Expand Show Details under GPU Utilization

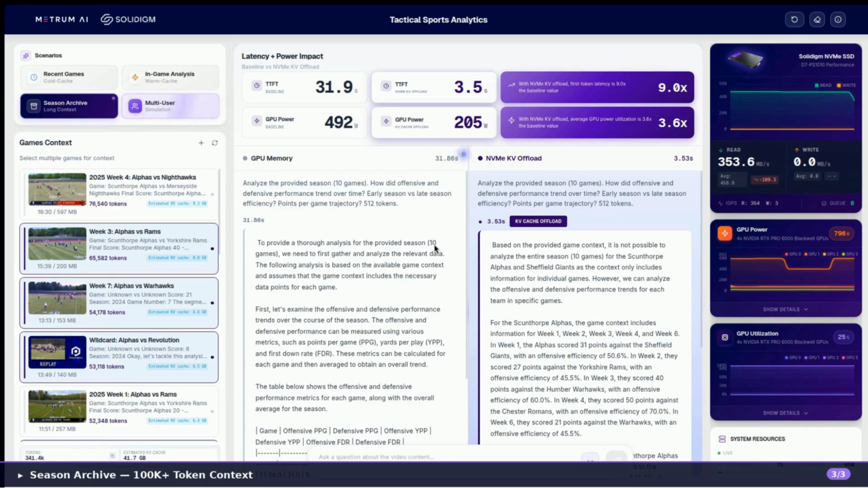785,413
